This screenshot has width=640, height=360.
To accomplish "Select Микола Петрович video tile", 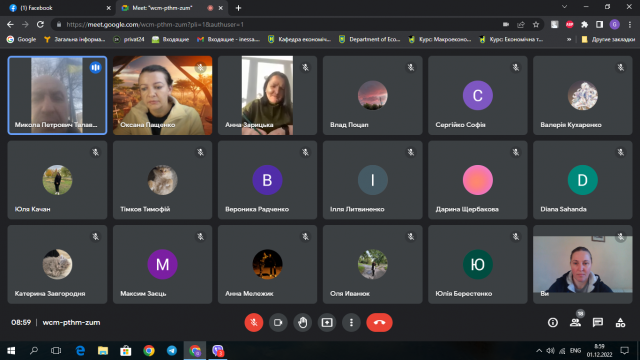I will [x=57, y=96].
